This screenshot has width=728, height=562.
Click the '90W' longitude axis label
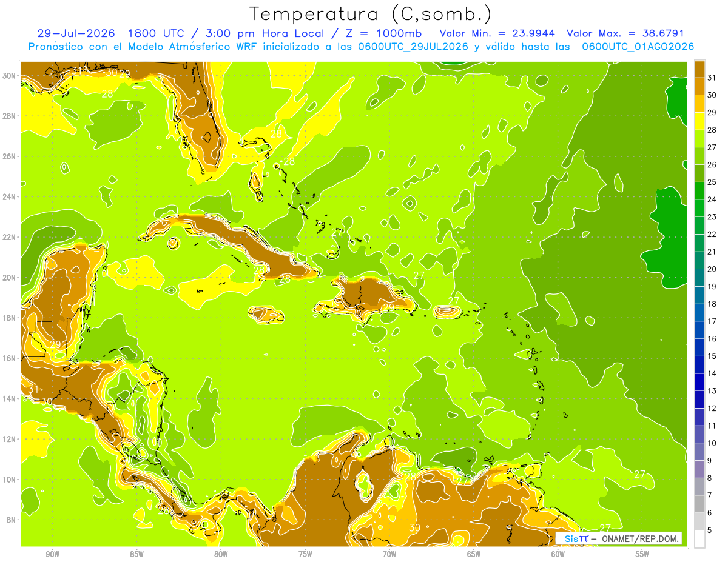tap(53, 554)
